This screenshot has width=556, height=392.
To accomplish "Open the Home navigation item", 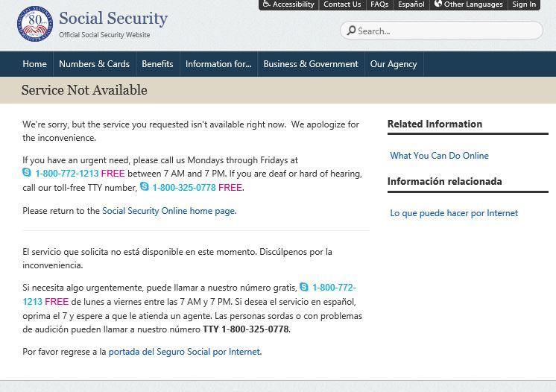I will tap(34, 64).
